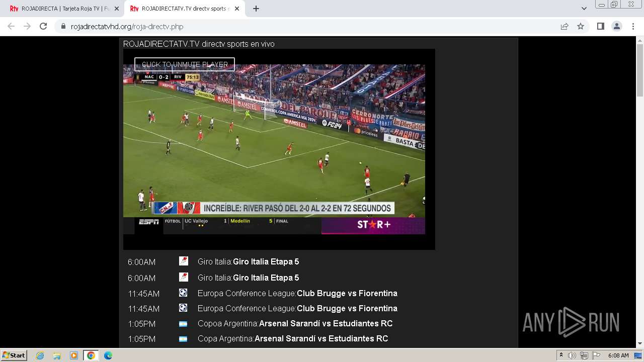Click the page vertical scrollbar thumb
The height and width of the screenshot is (362, 644).
pyautogui.click(x=640, y=70)
